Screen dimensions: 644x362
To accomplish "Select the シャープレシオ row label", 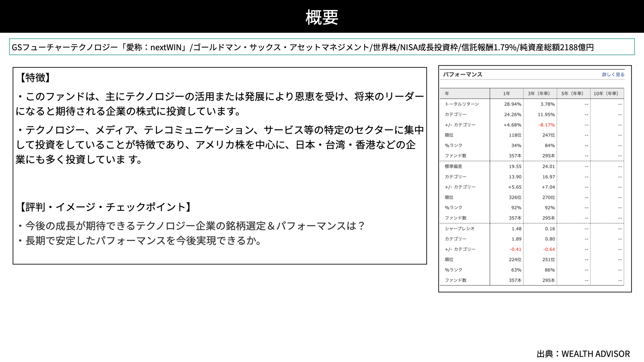I will coord(460,229).
